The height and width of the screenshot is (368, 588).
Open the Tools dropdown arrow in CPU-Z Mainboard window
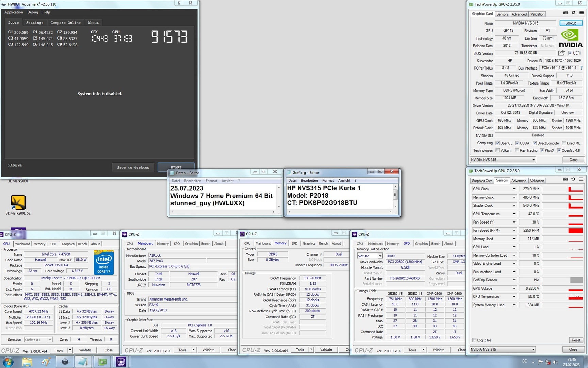[x=193, y=350]
